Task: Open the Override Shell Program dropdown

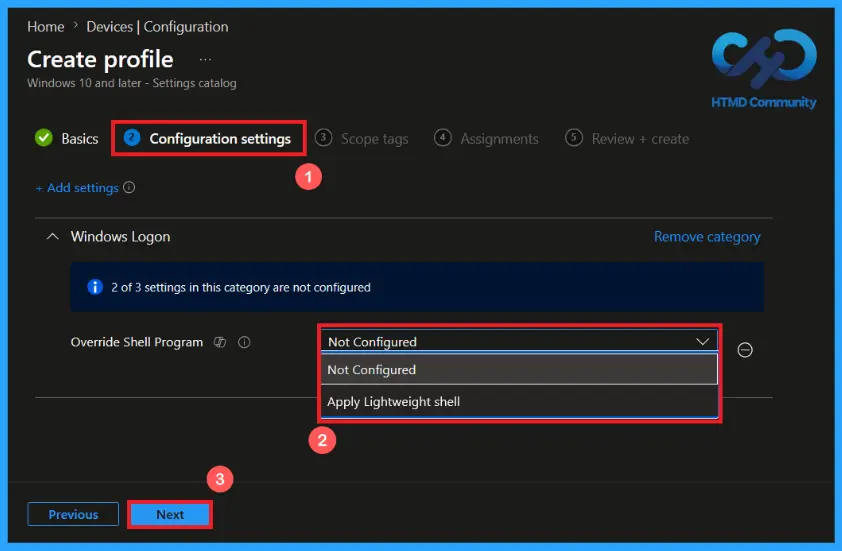Action: (519, 342)
